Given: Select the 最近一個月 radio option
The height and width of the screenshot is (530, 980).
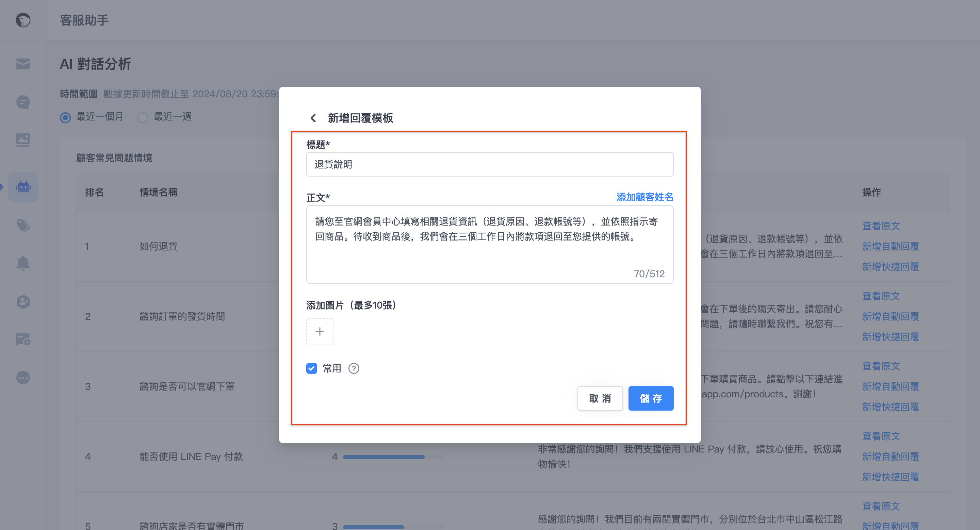Looking at the screenshot, I should click(x=65, y=117).
